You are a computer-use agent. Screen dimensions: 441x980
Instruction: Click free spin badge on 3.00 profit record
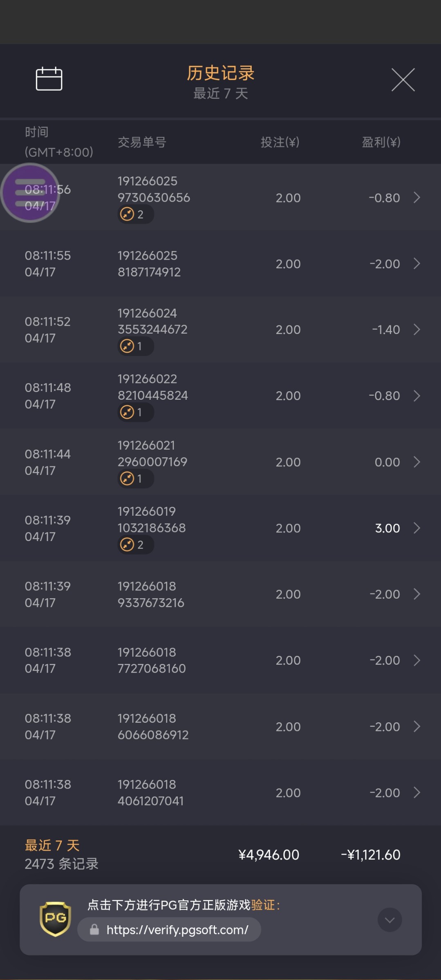tap(135, 545)
